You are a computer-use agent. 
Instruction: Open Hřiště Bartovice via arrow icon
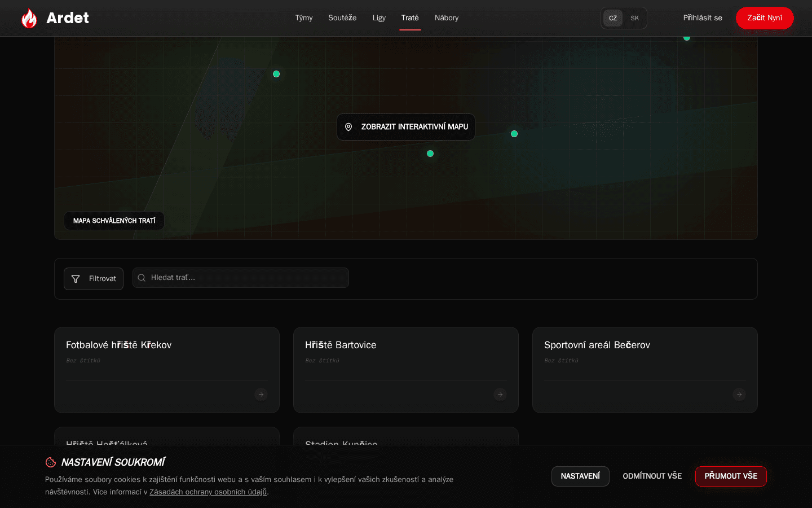(x=500, y=395)
